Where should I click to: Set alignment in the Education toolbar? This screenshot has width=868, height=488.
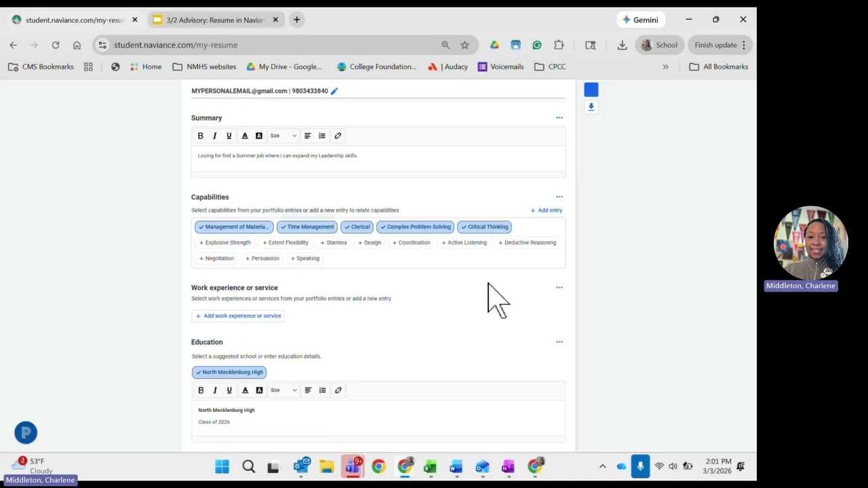pyautogui.click(x=308, y=390)
